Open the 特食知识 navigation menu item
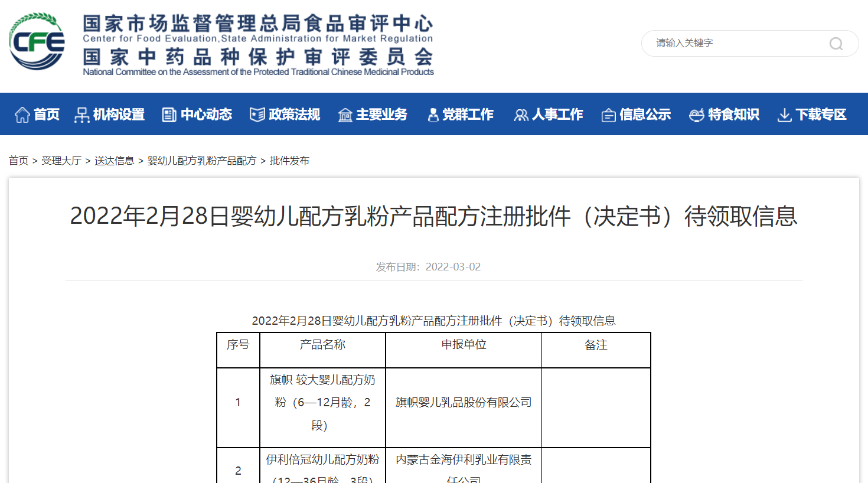 point(733,114)
